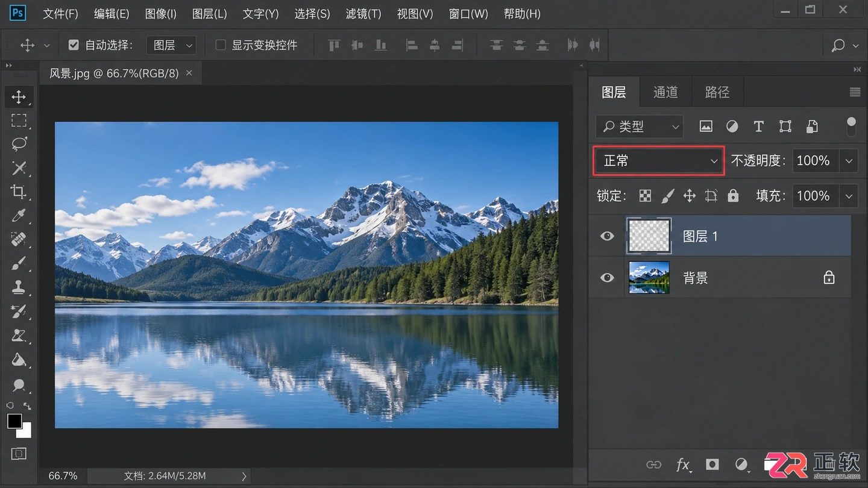Create new fill or adjustment layer

pos(742,465)
